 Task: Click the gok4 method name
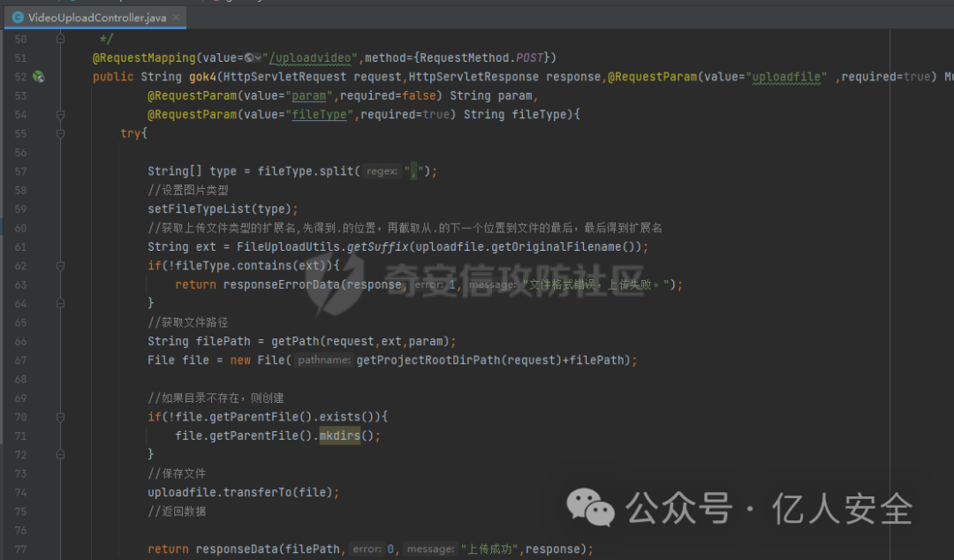[x=202, y=77]
